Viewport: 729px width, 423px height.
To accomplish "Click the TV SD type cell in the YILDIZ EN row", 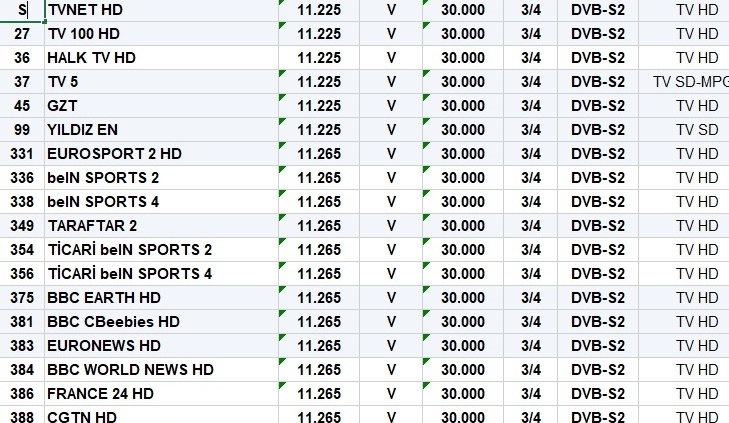I will point(684,130).
